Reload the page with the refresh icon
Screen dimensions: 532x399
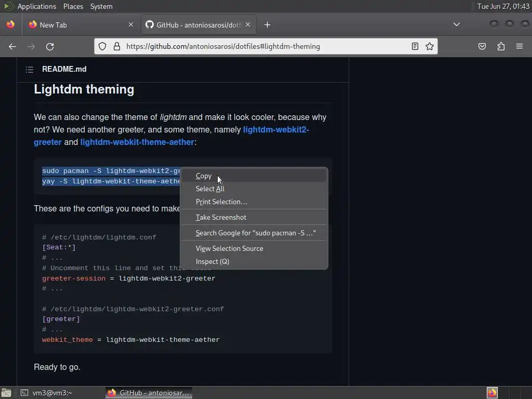(x=50, y=46)
